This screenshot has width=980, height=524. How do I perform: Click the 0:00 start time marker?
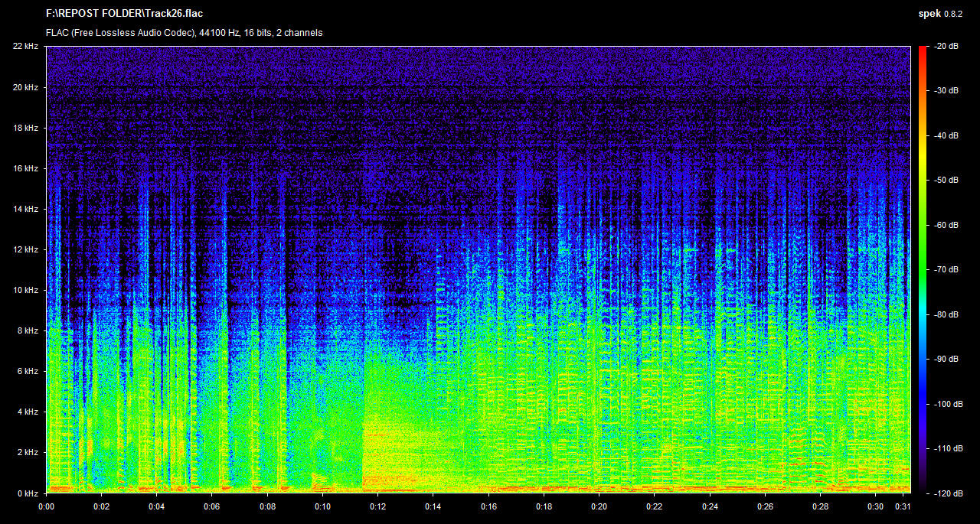click(x=46, y=506)
